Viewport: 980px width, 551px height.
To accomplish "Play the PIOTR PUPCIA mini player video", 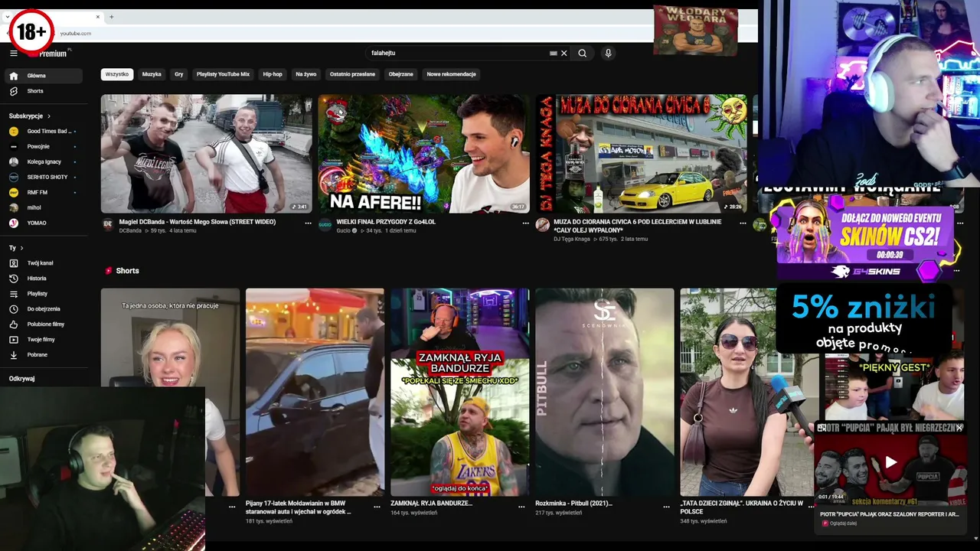I will point(890,462).
